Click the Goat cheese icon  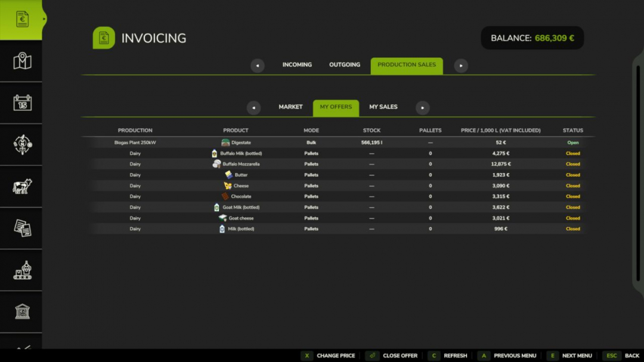pos(222,218)
